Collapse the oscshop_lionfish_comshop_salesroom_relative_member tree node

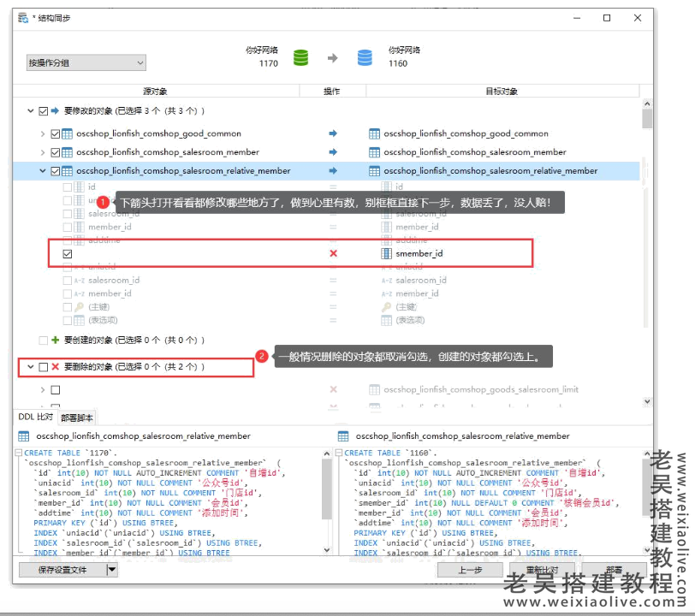43,171
